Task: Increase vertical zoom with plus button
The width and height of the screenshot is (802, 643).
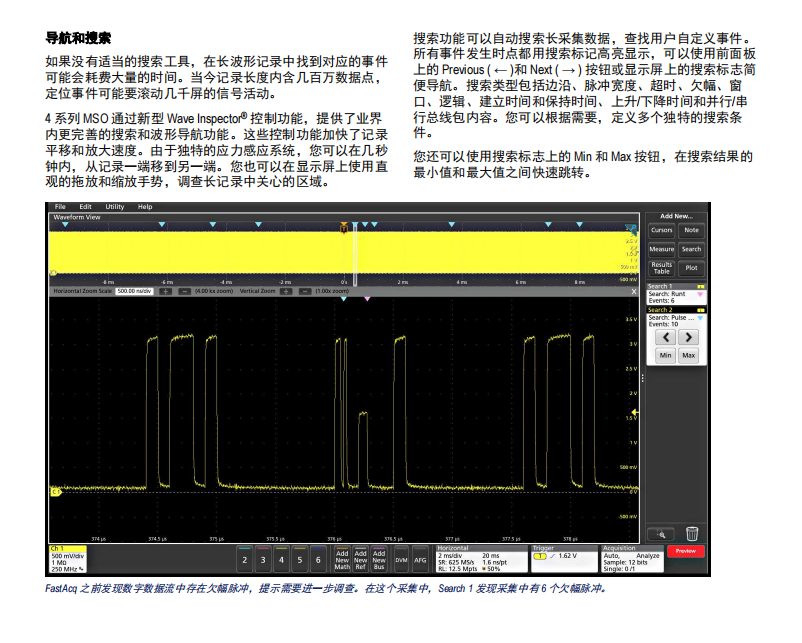Action: pos(286,291)
